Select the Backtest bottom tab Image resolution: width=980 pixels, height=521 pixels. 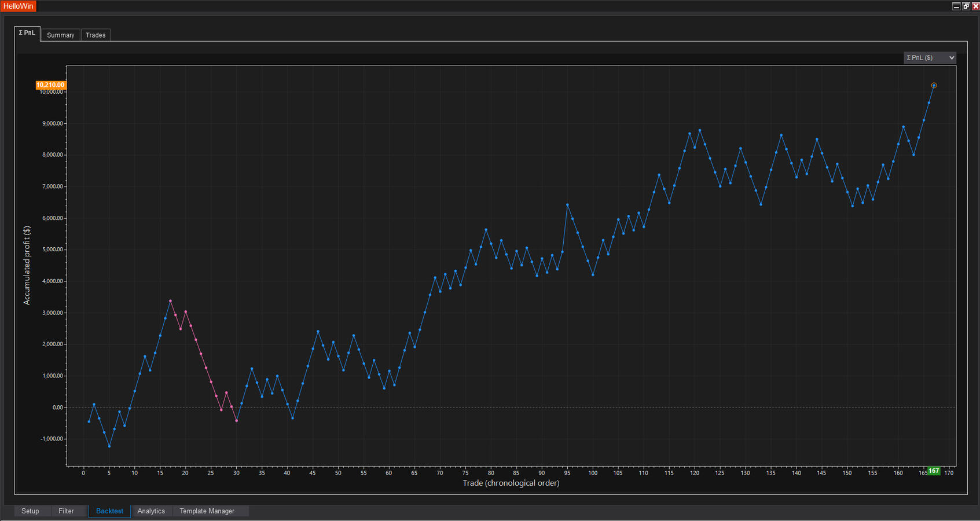[x=109, y=511]
